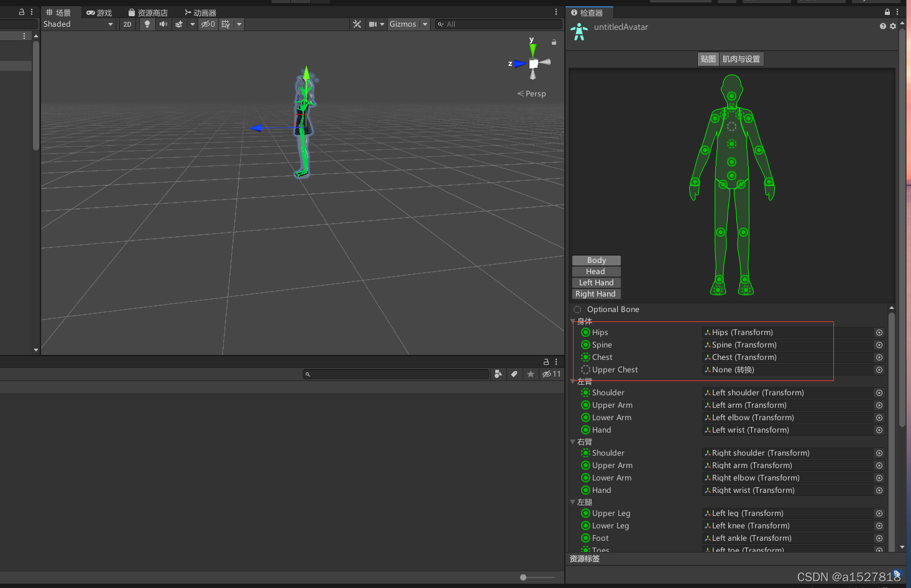This screenshot has height=588, width=911.
Task: Click Left Hand button
Action: coord(597,283)
